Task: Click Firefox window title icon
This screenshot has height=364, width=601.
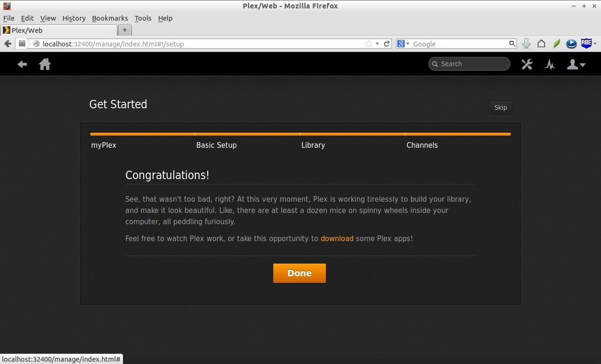Action: click(7, 6)
